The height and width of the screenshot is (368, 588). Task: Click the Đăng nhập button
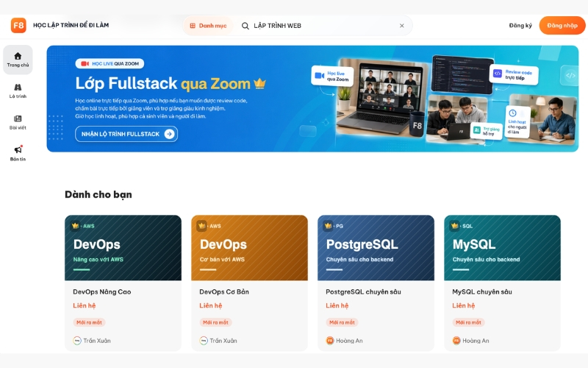coord(562,26)
